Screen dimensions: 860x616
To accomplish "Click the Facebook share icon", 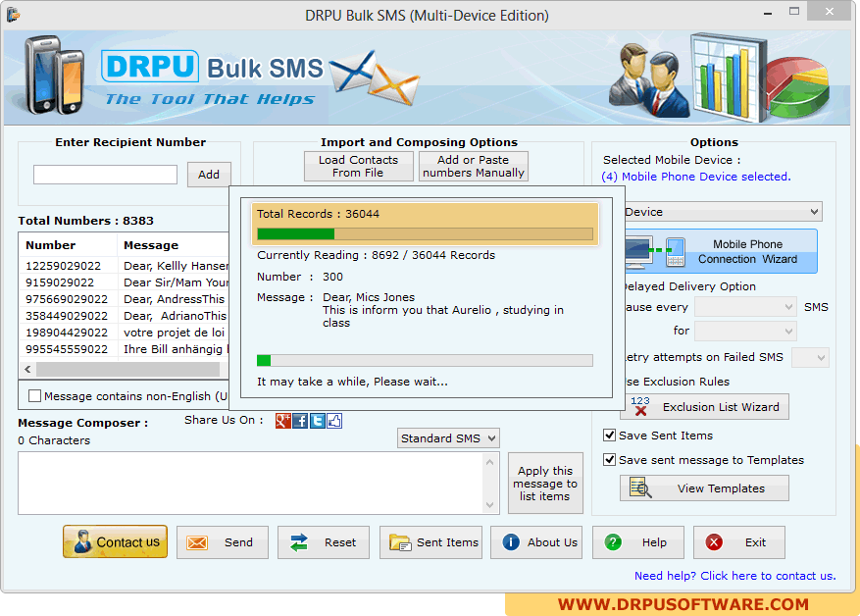I will [300, 421].
